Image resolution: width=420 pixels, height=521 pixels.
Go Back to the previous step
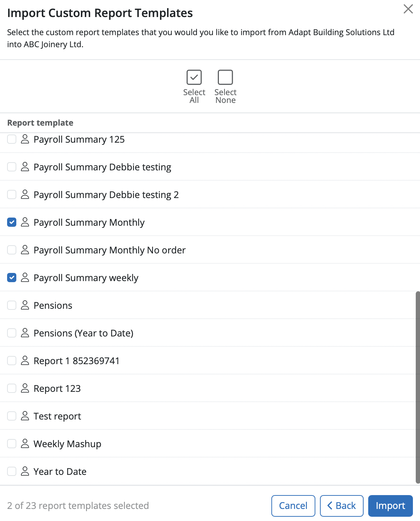point(341,506)
